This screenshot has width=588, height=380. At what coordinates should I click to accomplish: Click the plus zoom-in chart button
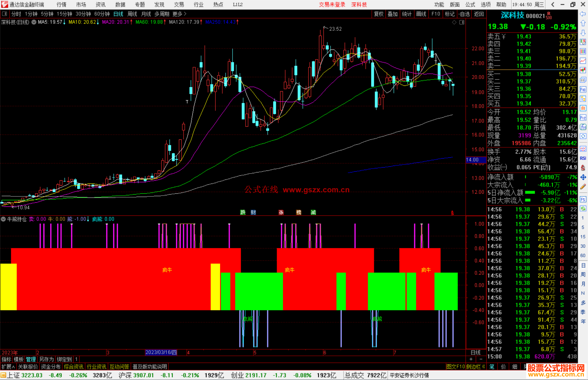[471, 359]
